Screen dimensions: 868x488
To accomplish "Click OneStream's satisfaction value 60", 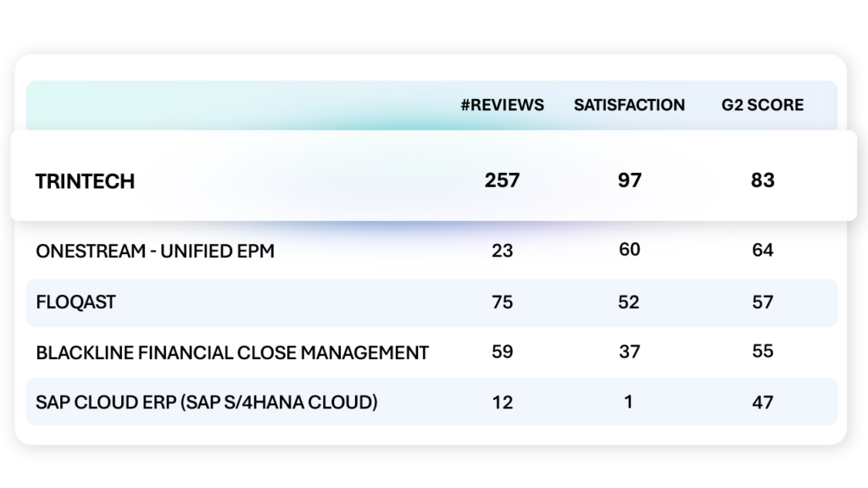I will [630, 250].
